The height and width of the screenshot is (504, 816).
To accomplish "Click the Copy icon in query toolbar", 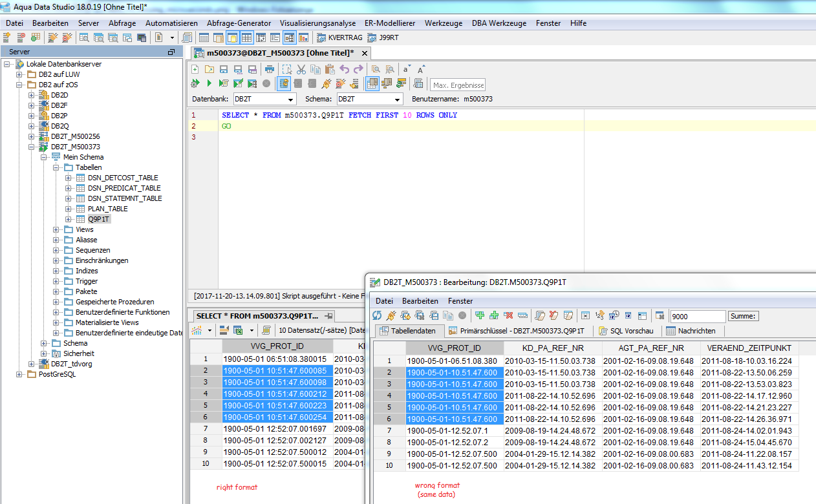I will click(316, 69).
